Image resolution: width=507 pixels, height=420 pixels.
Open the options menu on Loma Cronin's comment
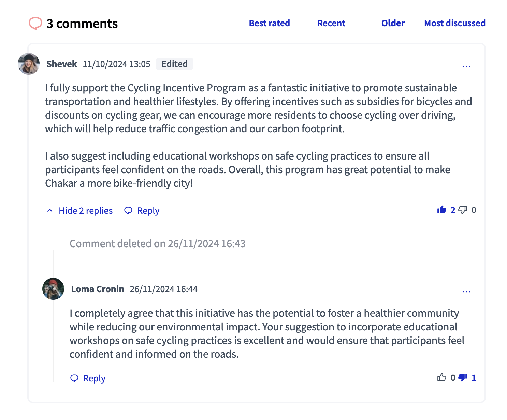466,290
